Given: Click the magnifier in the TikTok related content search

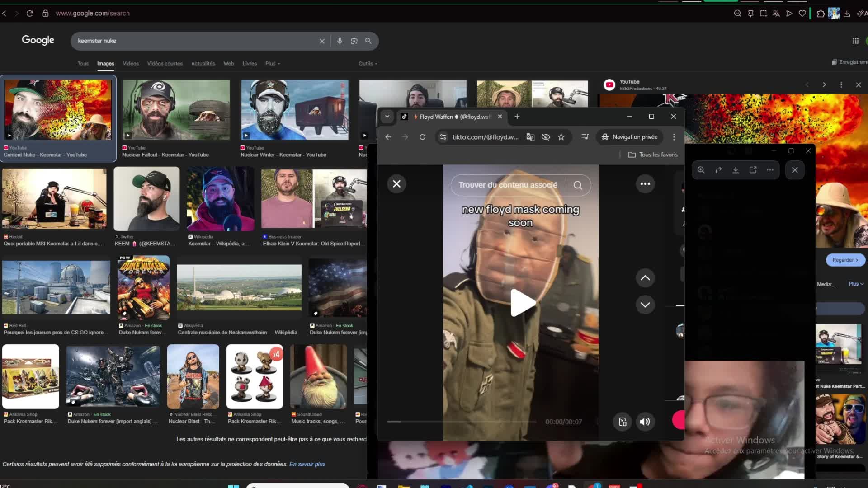Looking at the screenshot, I should 578,185.
